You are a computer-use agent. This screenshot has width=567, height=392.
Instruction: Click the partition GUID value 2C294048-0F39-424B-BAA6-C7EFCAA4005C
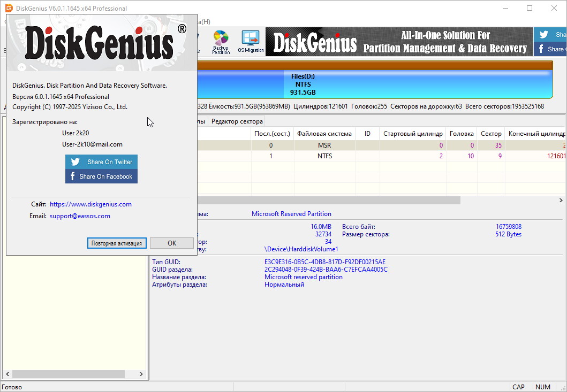tap(326, 270)
